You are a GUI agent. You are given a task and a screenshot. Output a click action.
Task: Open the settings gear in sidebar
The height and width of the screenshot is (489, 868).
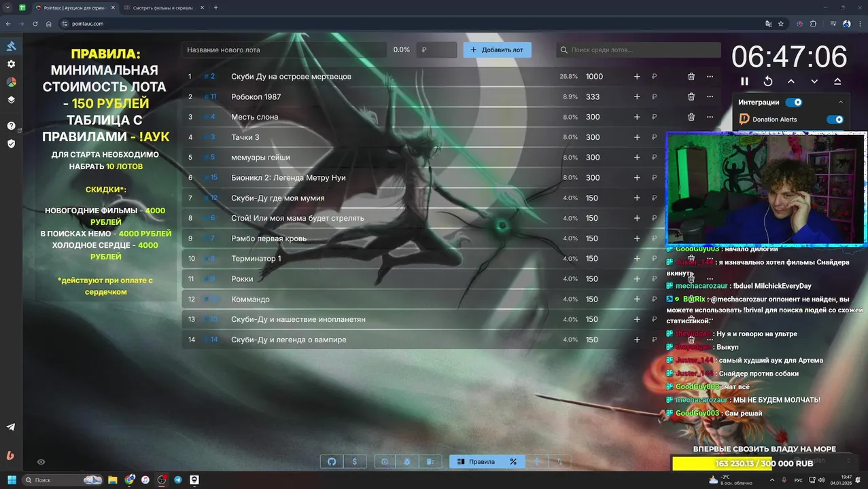11,64
